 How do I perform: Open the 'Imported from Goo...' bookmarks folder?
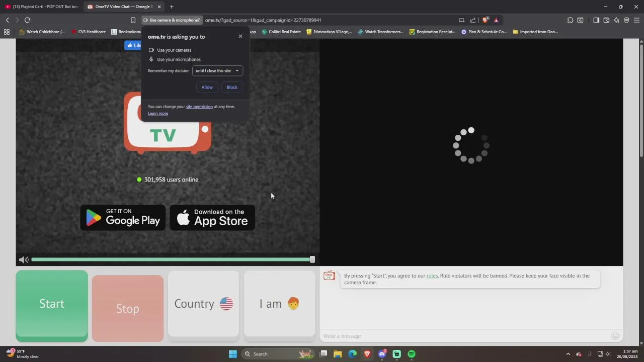(x=535, y=32)
